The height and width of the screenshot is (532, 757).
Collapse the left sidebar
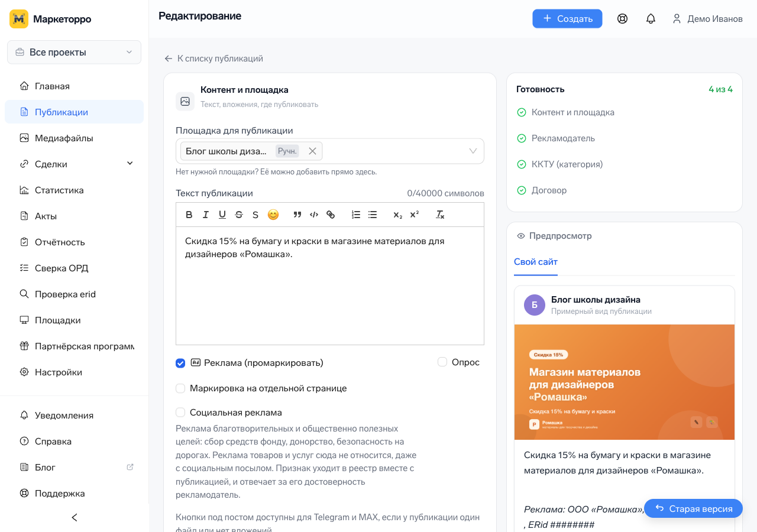75,517
